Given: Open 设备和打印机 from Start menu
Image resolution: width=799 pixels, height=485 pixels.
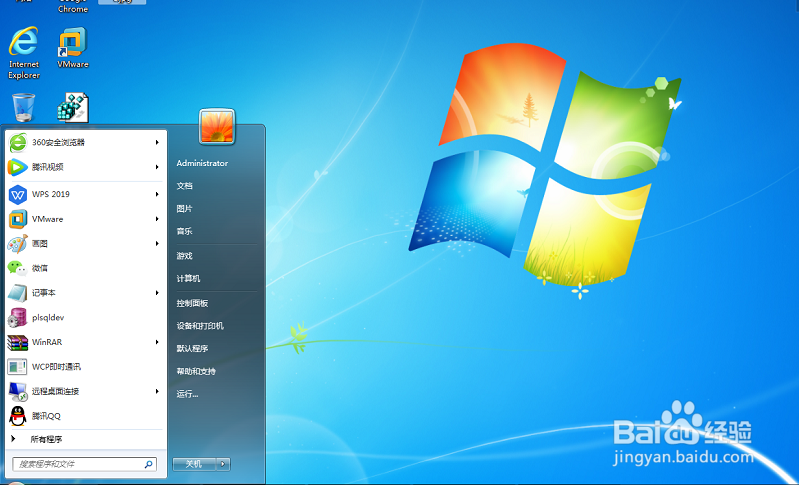Looking at the screenshot, I should click(x=200, y=326).
